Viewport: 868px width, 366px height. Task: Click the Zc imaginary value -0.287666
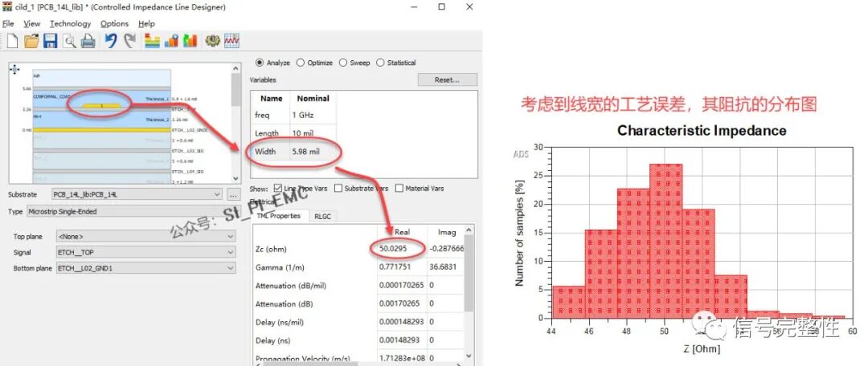(x=445, y=249)
